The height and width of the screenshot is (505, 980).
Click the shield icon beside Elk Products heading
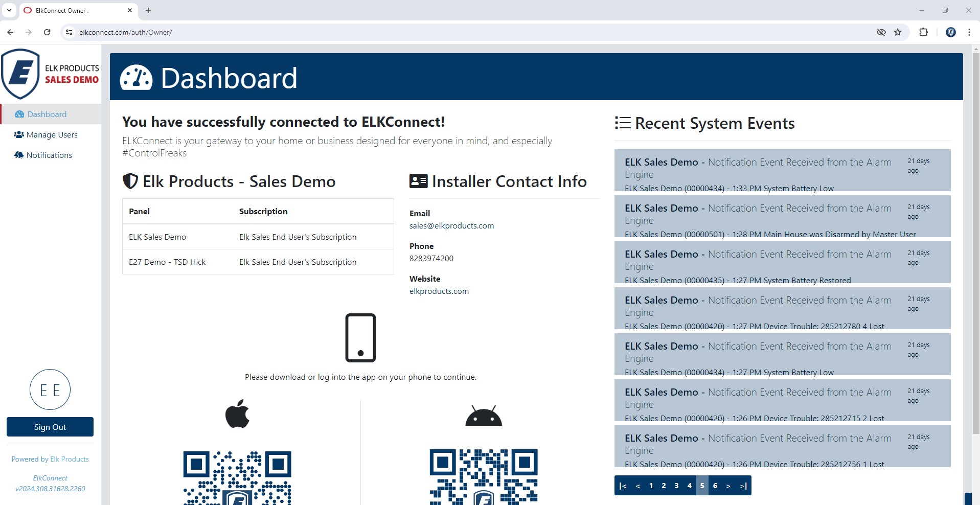pyautogui.click(x=130, y=181)
